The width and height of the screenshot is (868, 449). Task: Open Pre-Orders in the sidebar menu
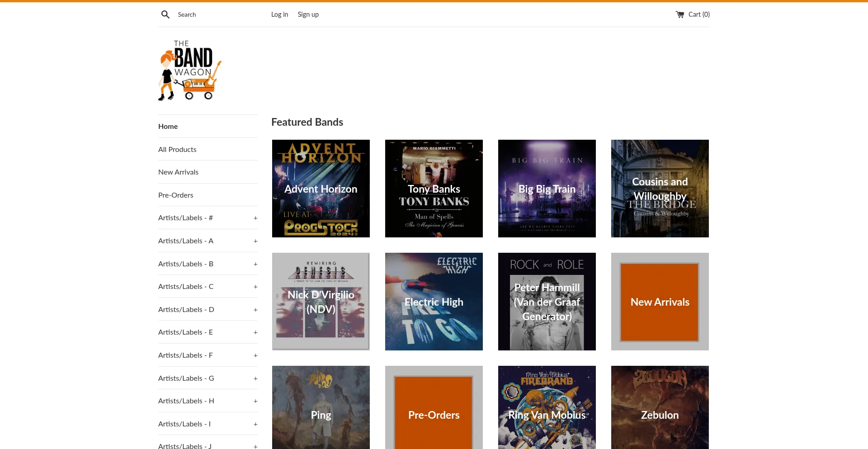pos(175,195)
